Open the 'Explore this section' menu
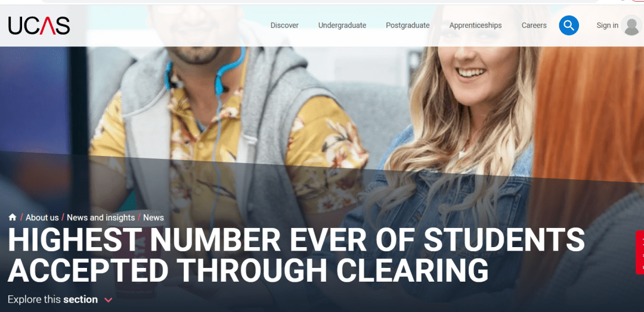The width and height of the screenshot is (644, 312). (60, 299)
